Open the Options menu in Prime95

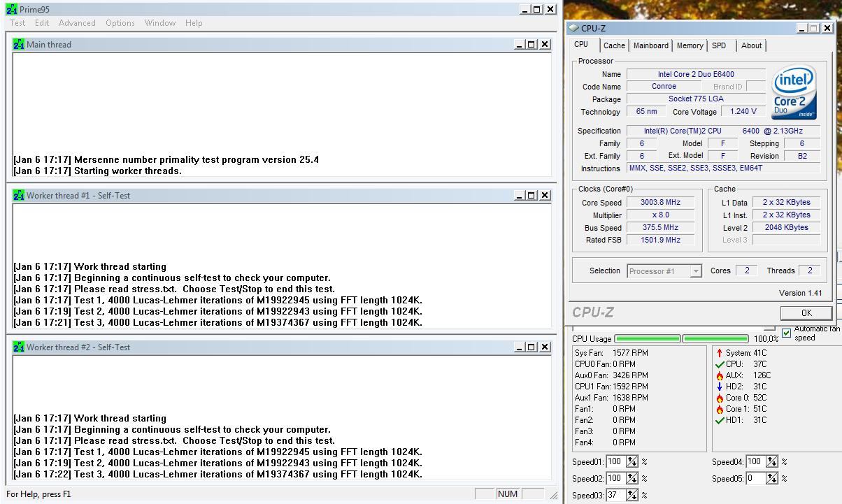(x=120, y=23)
